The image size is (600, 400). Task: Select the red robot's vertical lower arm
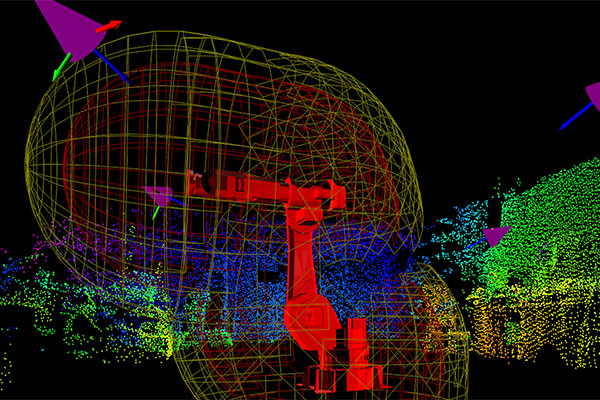[302, 255]
